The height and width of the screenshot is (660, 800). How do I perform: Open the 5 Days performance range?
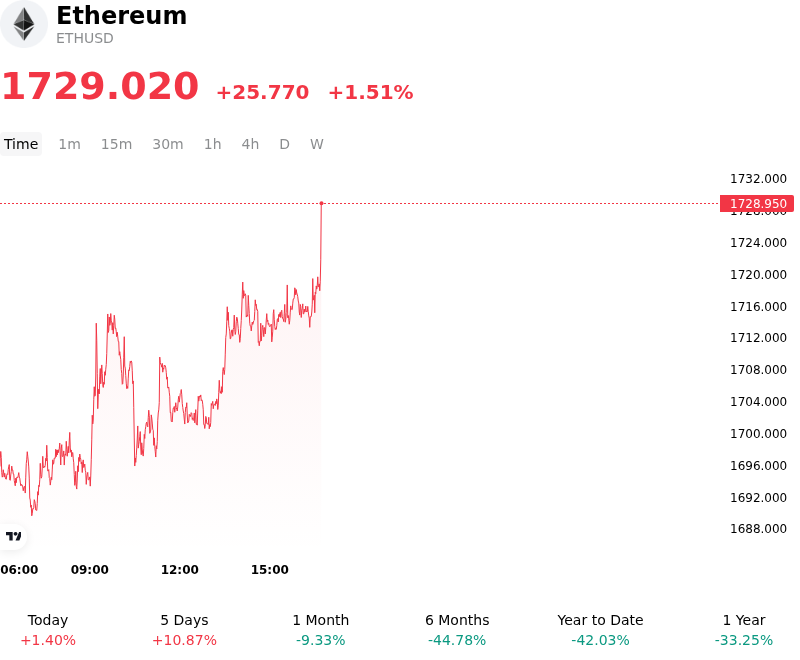tap(184, 630)
